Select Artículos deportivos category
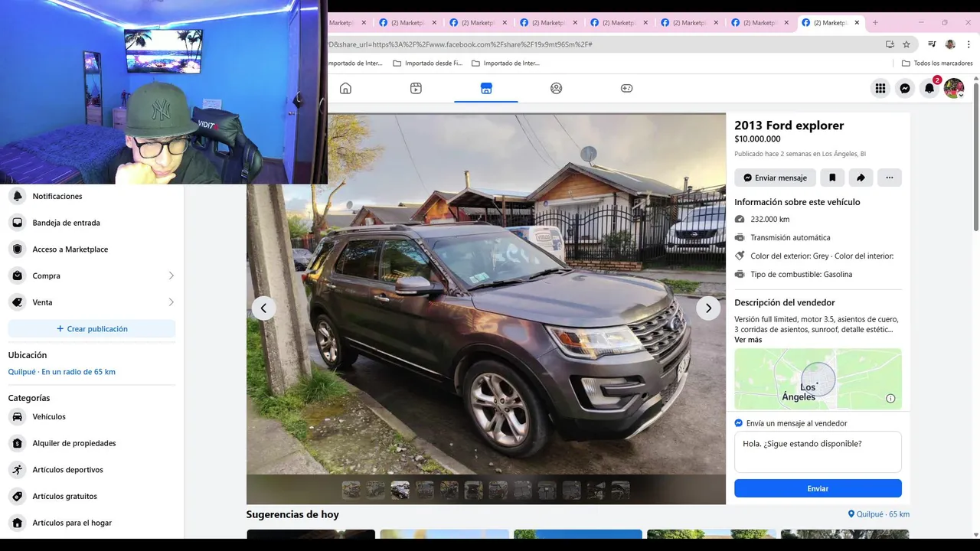This screenshot has width=980, height=551. coord(92,470)
